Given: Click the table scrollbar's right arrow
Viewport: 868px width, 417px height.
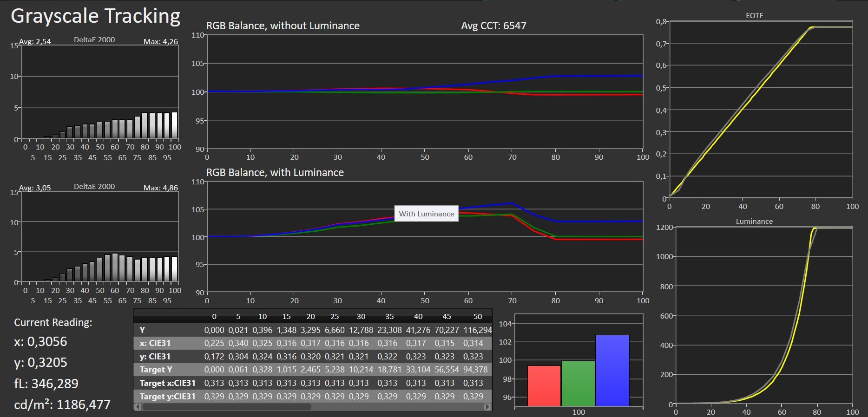Looking at the screenshot, I should pos(487,407).
